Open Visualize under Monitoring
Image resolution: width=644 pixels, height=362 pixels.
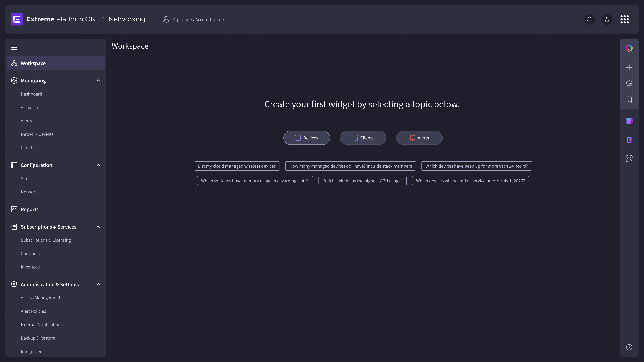29,107
